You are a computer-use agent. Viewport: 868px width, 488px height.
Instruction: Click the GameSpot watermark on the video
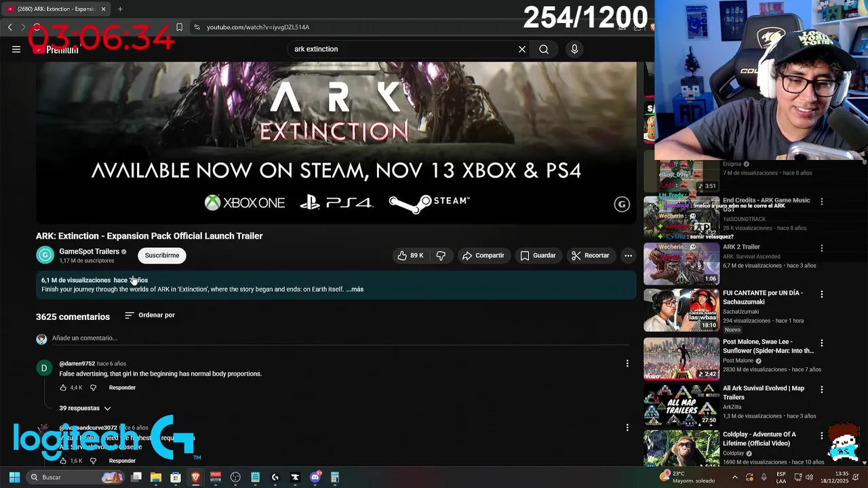[x=622, y=204]
